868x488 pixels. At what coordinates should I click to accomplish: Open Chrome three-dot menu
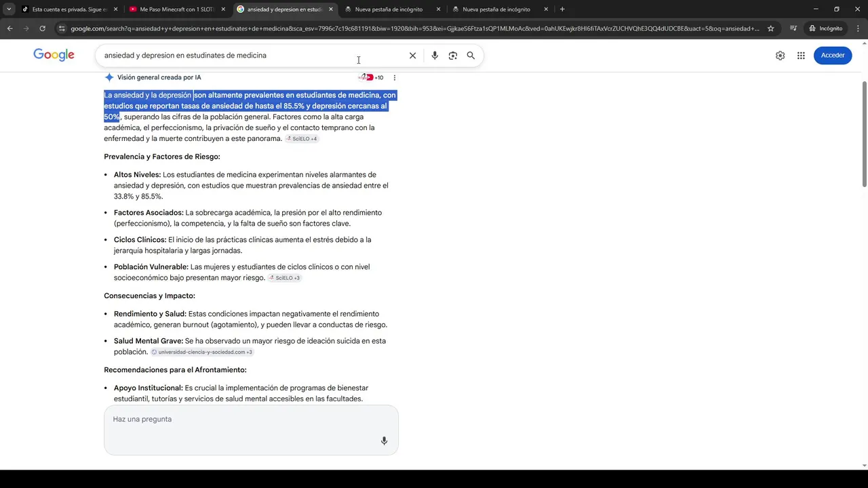[858, 28]
